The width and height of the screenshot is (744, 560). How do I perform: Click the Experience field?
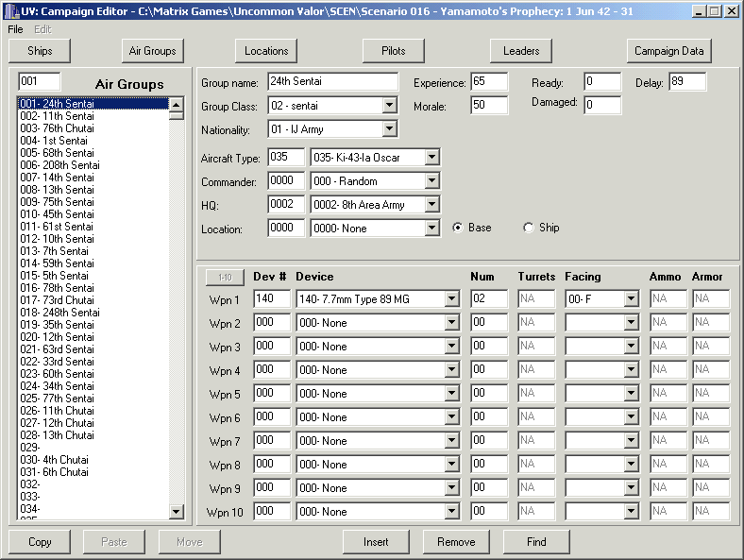tap(489, 81)
